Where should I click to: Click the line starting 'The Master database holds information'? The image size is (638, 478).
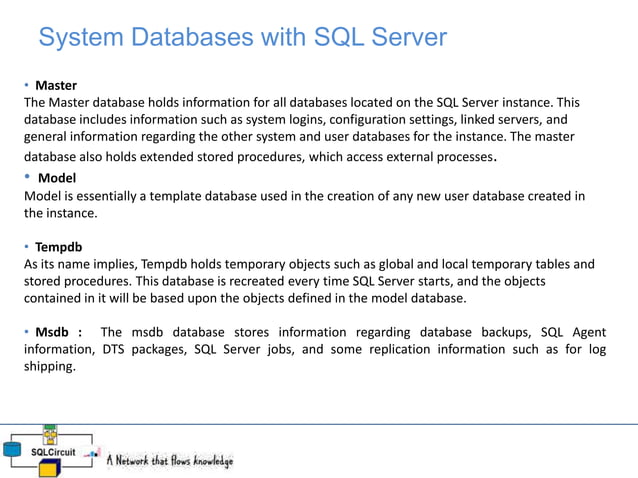click(x=302, y=102)
